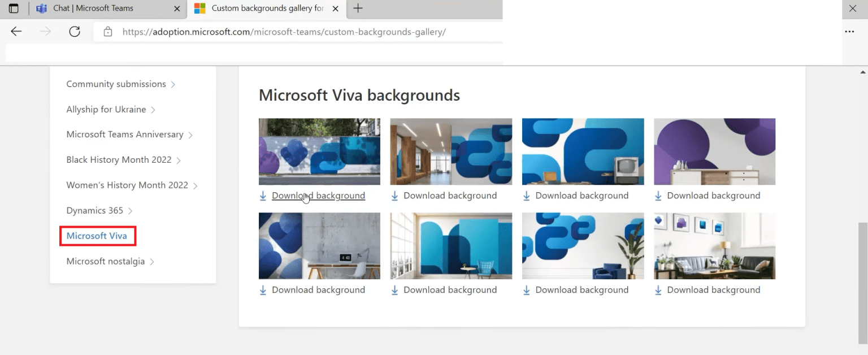This screenshot has width=868, height=355.
Task: Click Download background under the first image
Action: point(318,195)
